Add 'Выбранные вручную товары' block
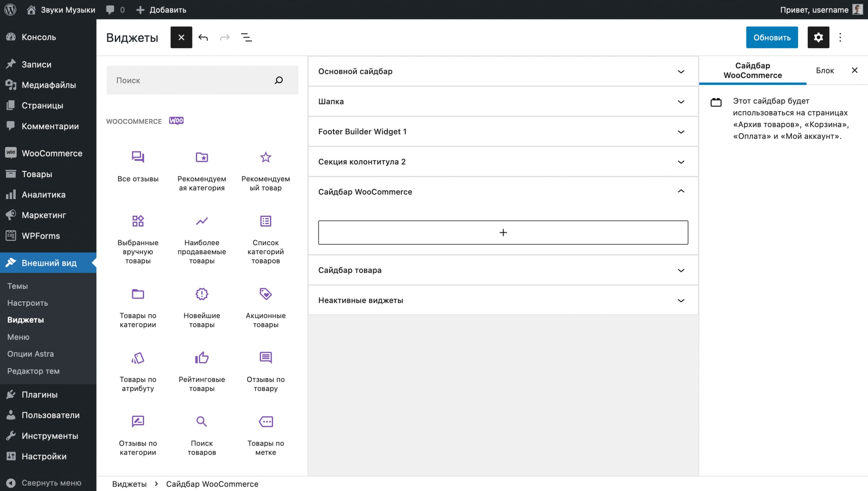 pos(138,239)
